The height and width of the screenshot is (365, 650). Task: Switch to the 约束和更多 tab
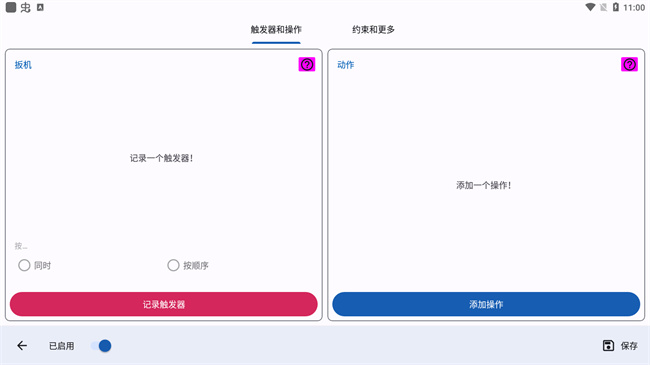point(373,29)
